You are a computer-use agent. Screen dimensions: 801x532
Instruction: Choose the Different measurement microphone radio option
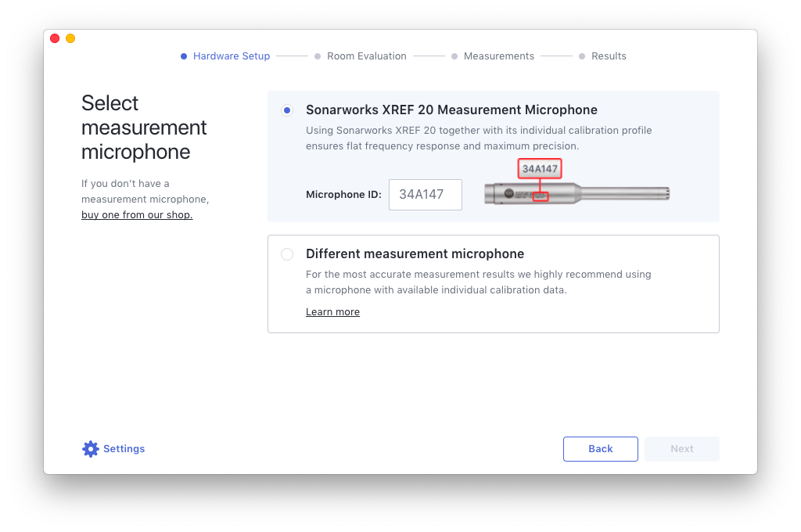click(287, 254)
